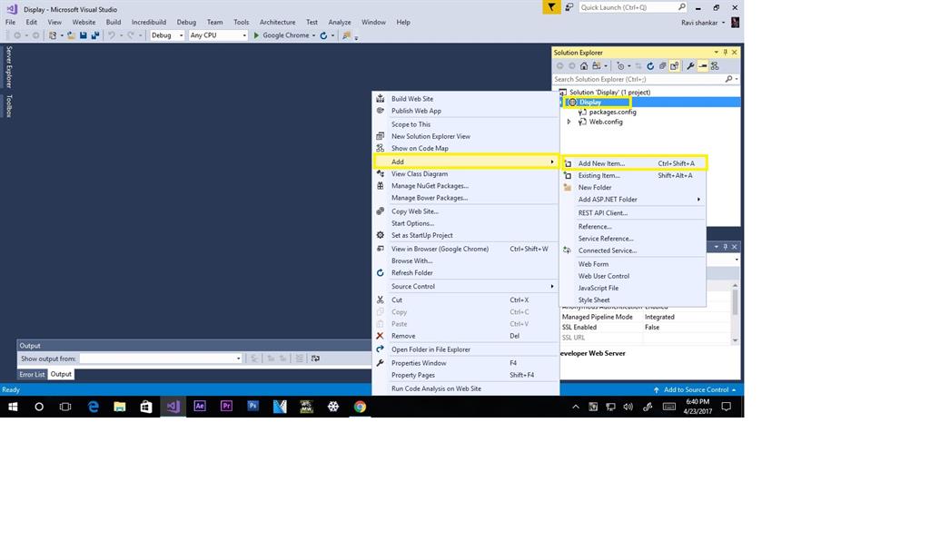
Task: Click the Pending Changes Filter clock icon
Action: click(620, 65)
